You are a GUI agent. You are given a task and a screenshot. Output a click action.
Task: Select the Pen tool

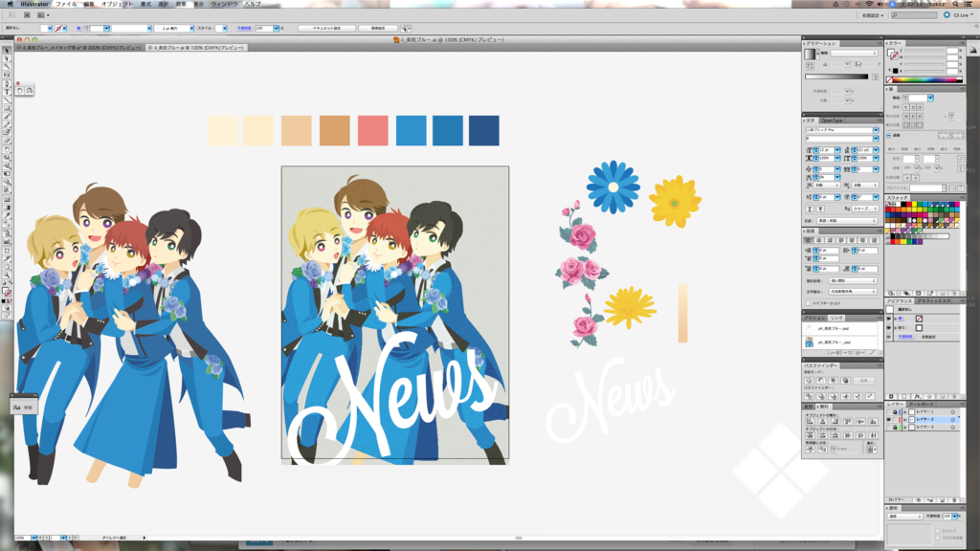7,84
